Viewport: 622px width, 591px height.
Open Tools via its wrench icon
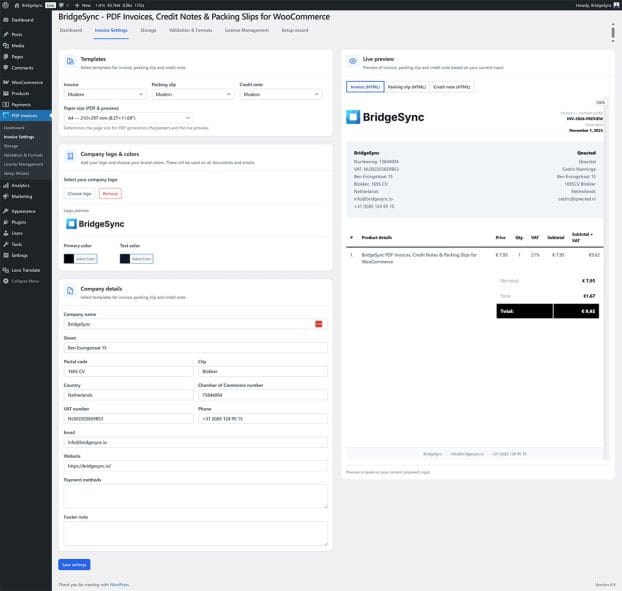[x=6, y=244]
